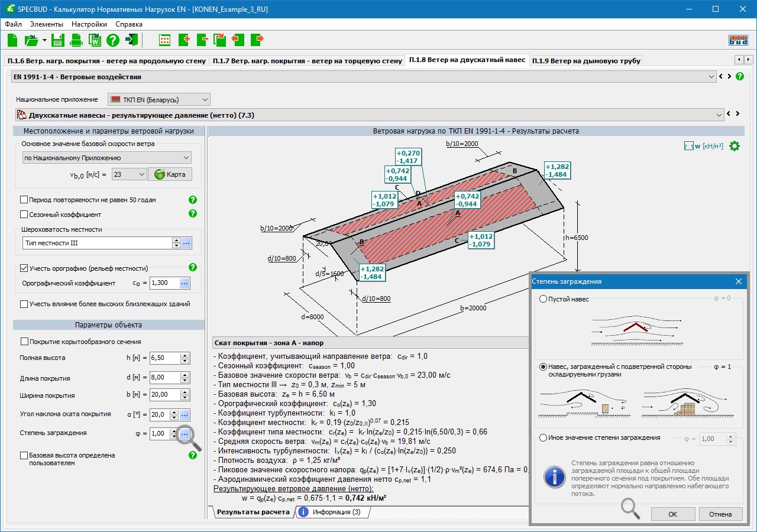Export to Word document icon
The width and height of the screenshot is (757, 532).
click(x=95, y=40)
